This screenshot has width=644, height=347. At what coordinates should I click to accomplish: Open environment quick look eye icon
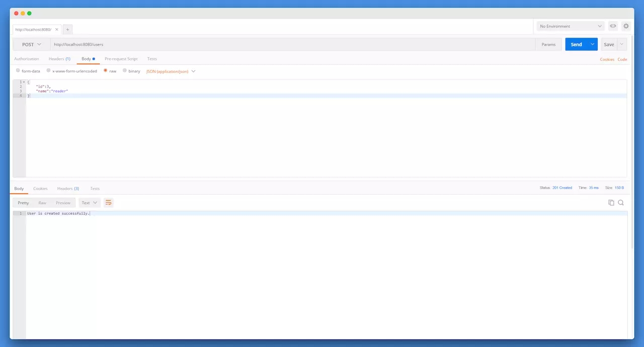(613, 26)
